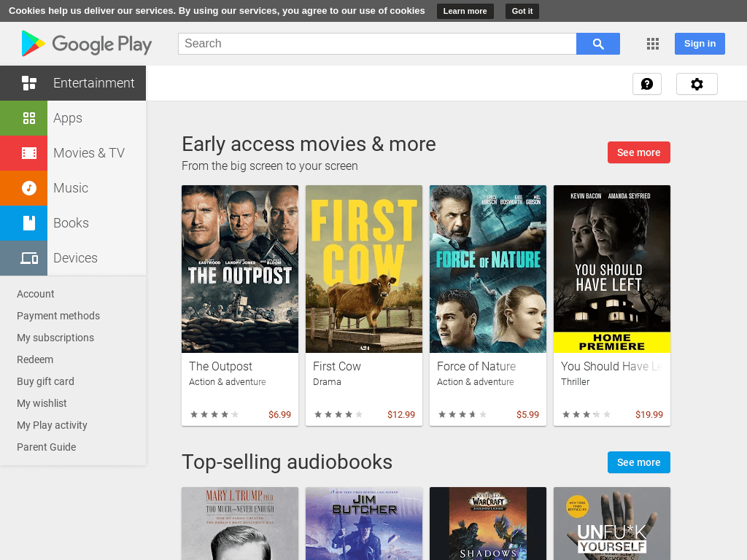
Task: Click the First Cow star rating
Action: [338, 415]
